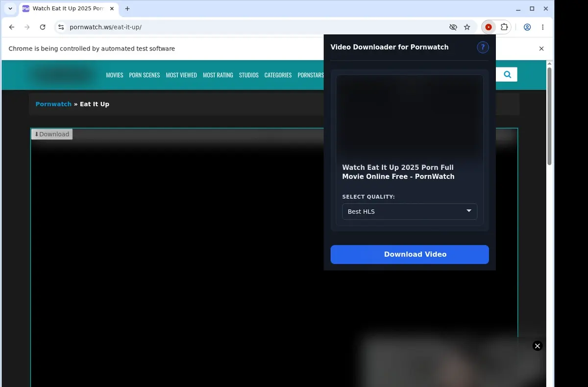
Task: Click the browser back arrow
Action: pyautogui.click(x=12, y=27)
